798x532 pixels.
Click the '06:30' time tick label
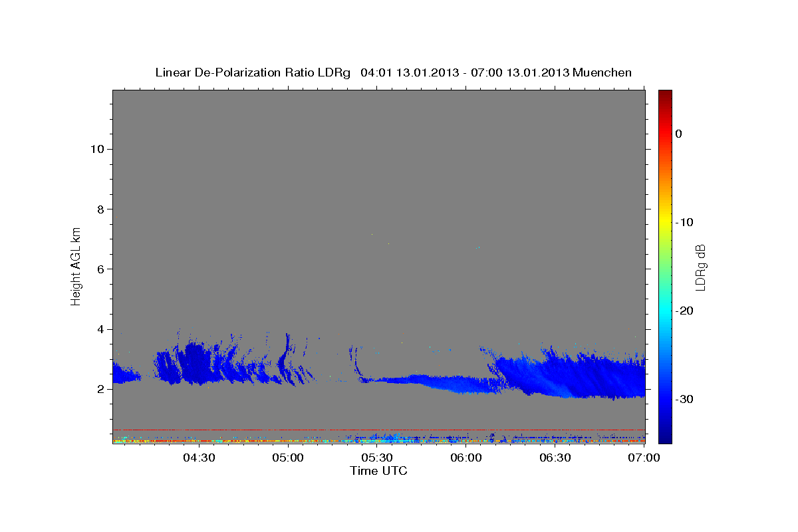click(x=555, y=458)
